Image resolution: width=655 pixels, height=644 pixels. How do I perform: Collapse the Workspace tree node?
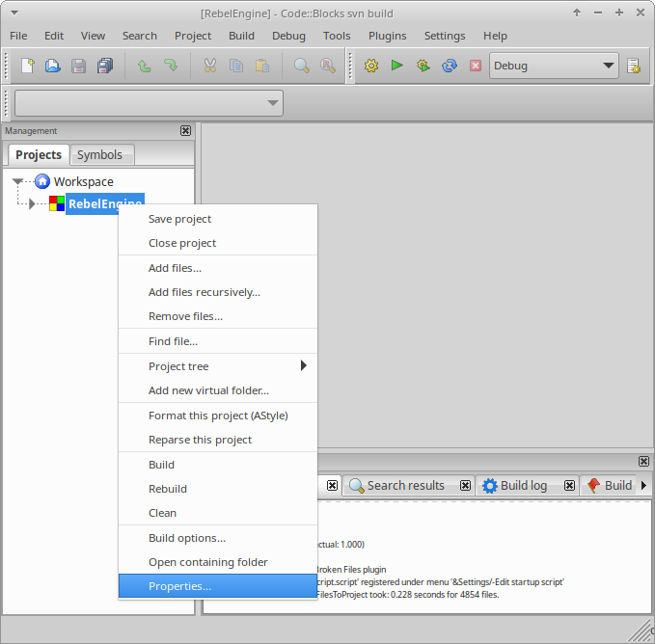17,181
